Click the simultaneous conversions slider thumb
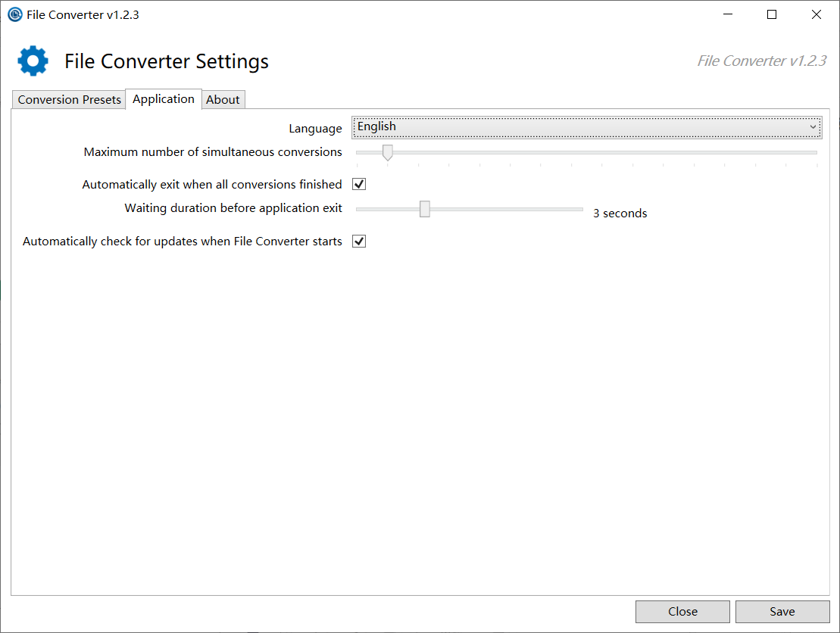This screenshot has width=840, height=633. 387,152
